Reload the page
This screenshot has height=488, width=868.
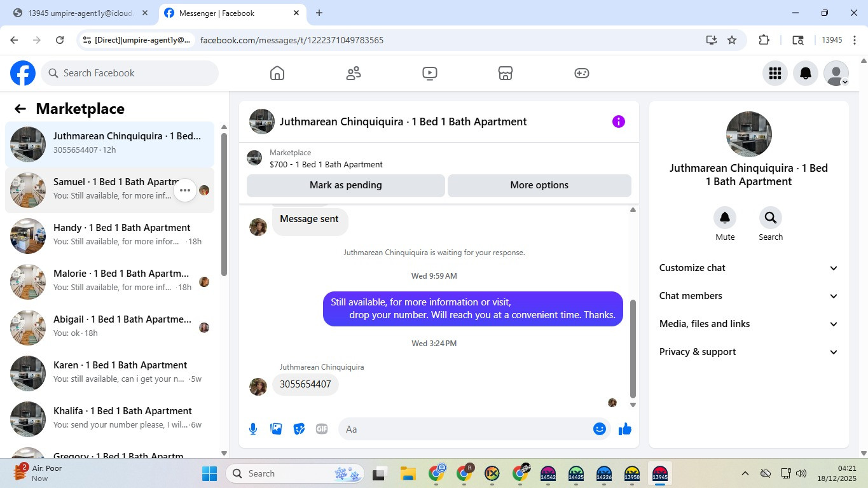click(x=60, y=40)
